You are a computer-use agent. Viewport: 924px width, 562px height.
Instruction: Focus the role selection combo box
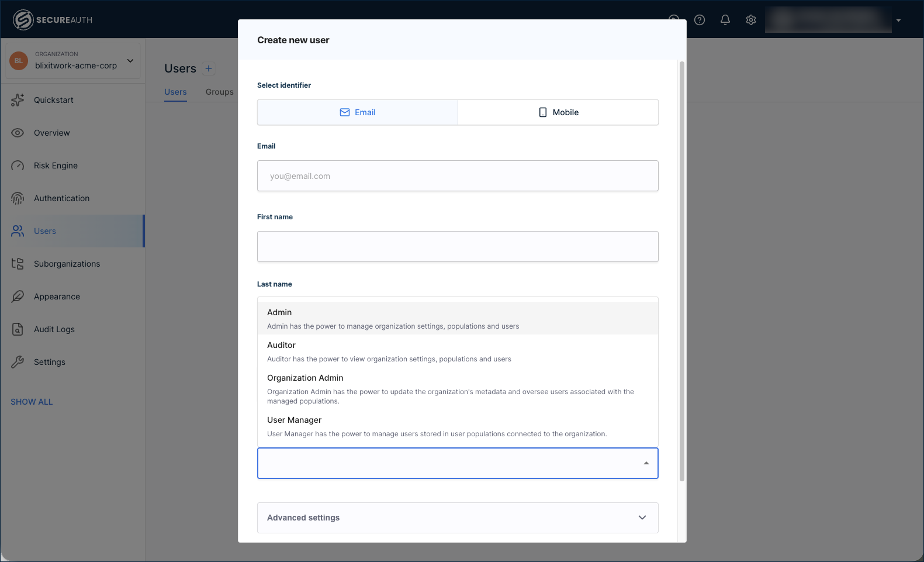click(458, 463)
